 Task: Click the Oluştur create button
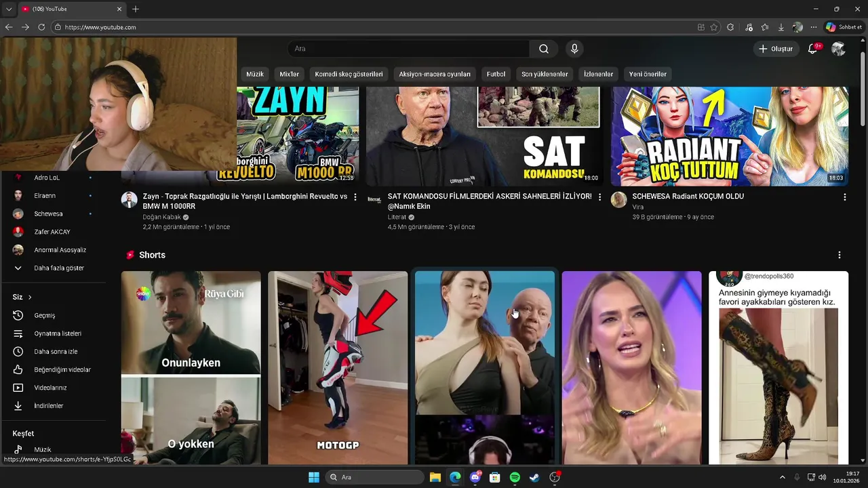(775, 49)
